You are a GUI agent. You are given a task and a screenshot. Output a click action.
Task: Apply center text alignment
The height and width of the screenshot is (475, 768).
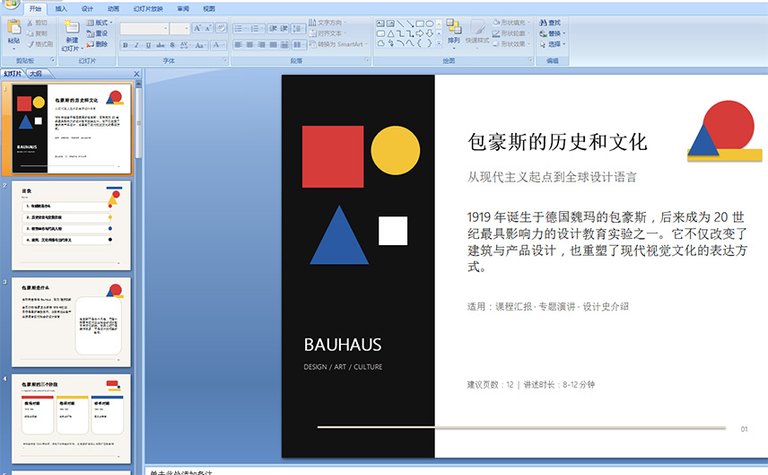(x=250, y=45)
